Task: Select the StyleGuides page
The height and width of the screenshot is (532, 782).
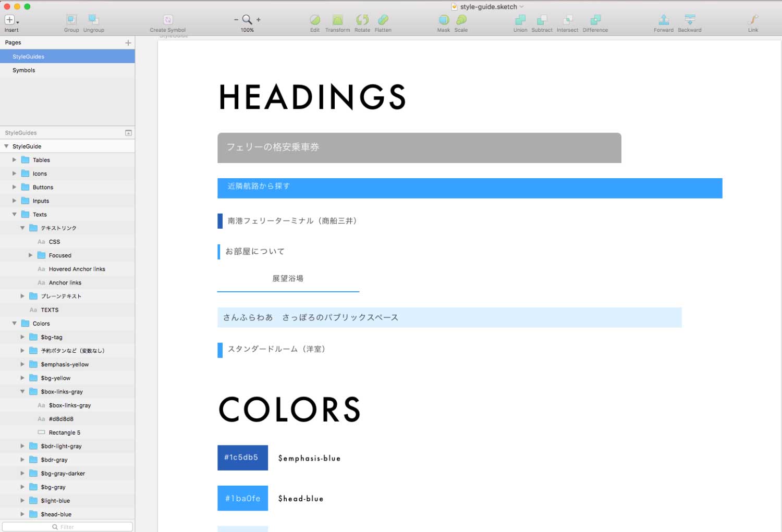Action: coord(29,57)
